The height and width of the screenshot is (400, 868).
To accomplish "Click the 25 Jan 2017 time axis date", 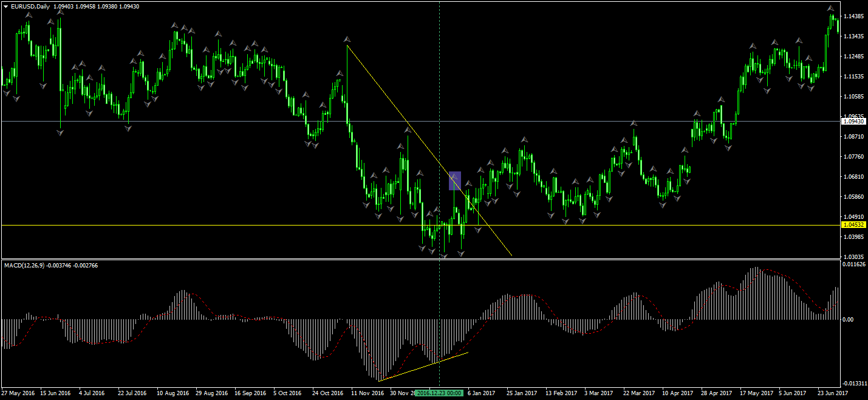I will coord(522,393).
